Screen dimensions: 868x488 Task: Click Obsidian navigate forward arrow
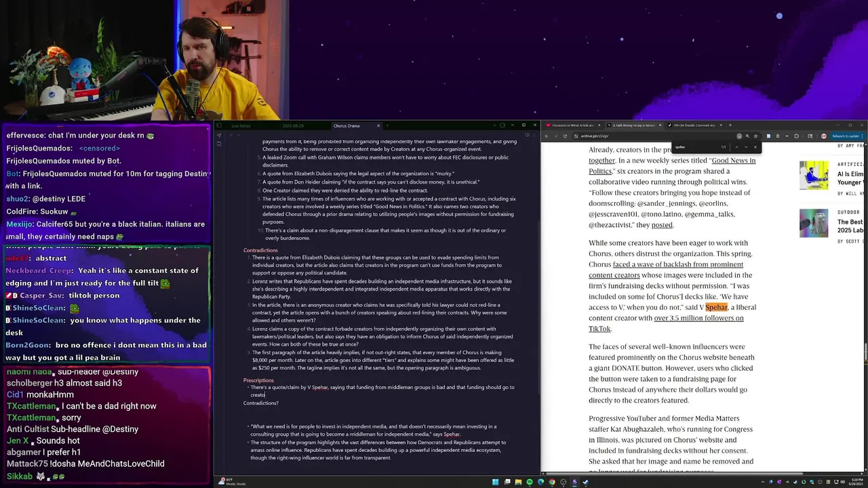(x=239, y=135)
